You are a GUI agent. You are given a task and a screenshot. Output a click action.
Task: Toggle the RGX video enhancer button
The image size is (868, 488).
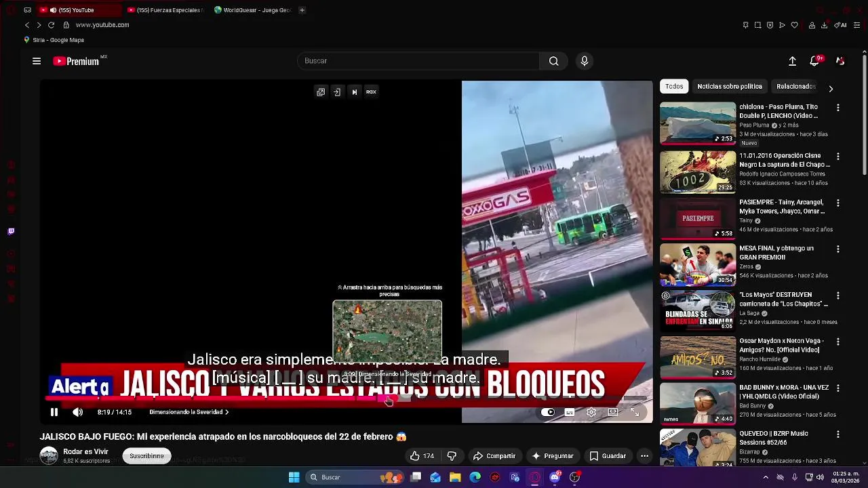click(x=371, y=92)
